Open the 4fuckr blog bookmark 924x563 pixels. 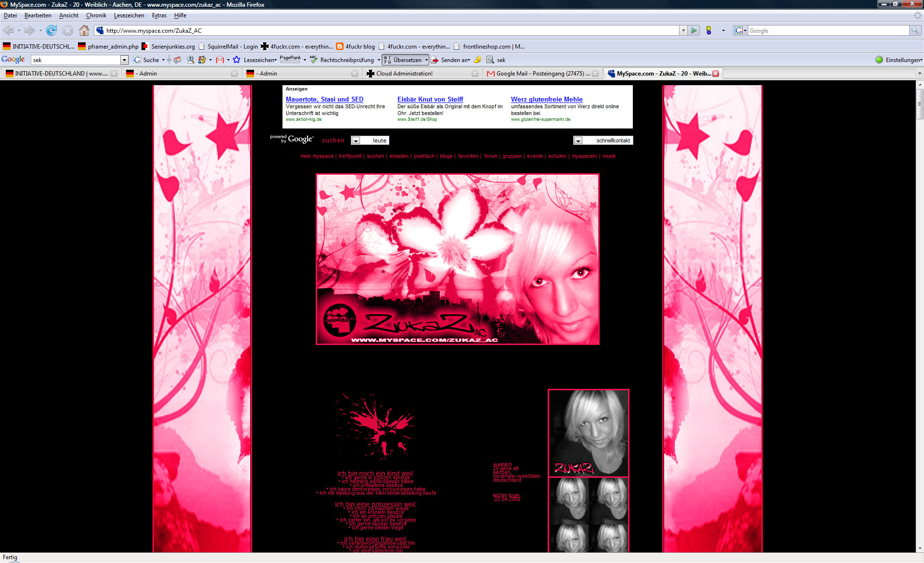point(356,46)
